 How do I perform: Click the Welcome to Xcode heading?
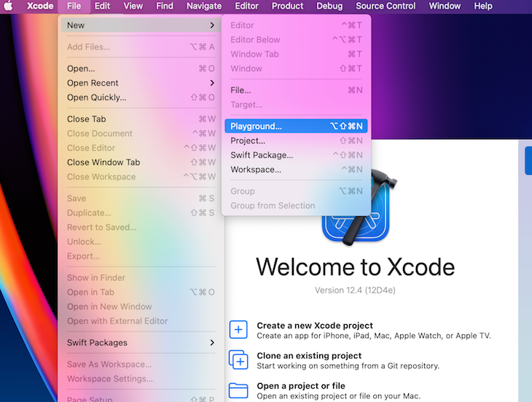[355, 267]
